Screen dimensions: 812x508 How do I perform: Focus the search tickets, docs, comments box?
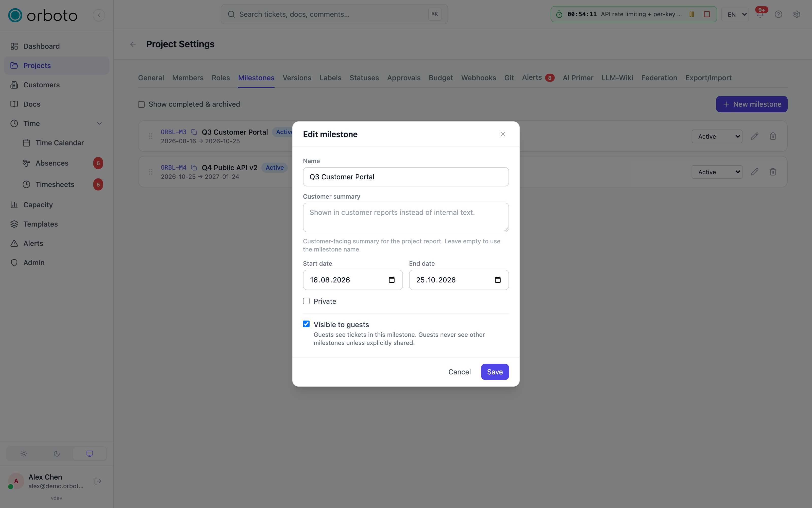click(334, 14)
